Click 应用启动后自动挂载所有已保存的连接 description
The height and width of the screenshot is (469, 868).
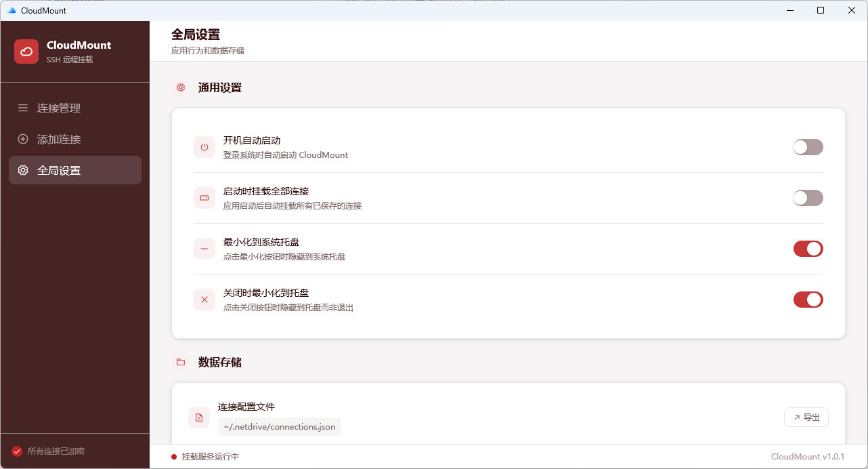tap(292, 206)
